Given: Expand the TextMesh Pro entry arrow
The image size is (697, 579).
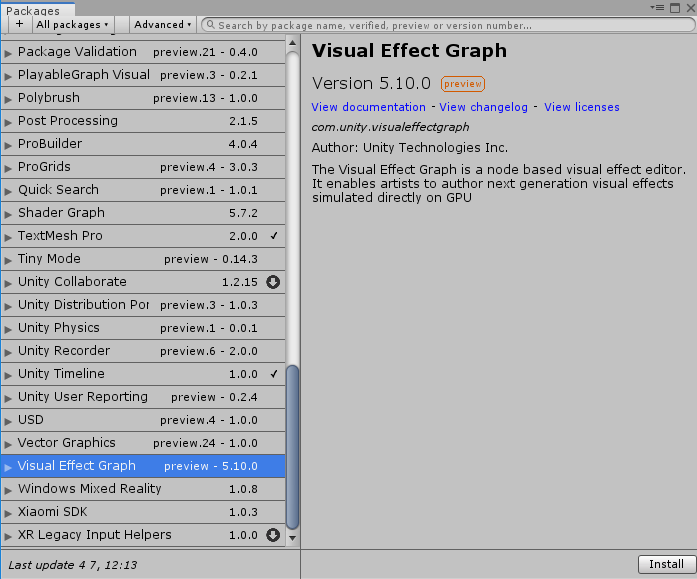Looking at the screenshot, I should [x=8, y=237].
